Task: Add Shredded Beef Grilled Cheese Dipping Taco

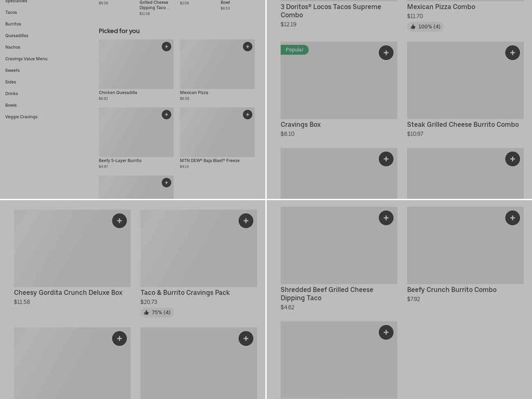Action: click(x=386, y=218)
